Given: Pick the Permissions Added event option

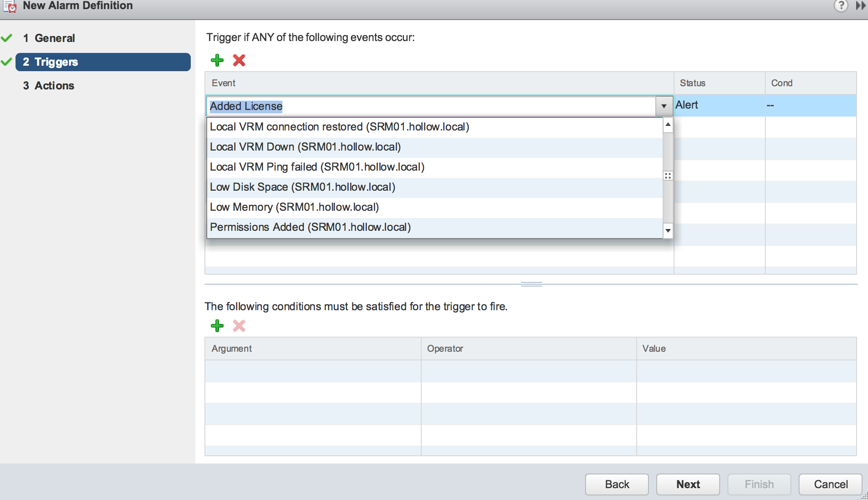Looking at the screenshot, I should point(310,227).
